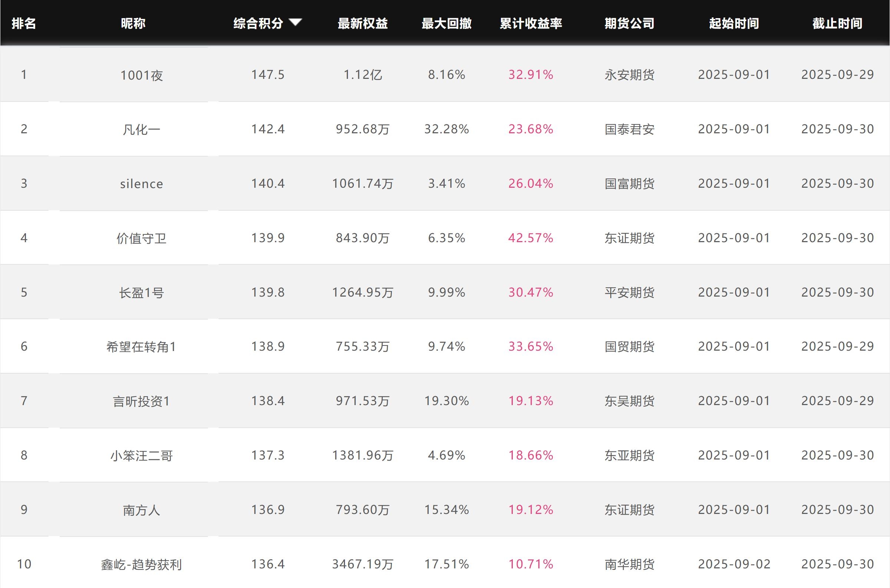Open the 1001夜 nickname entry
The width and height of the screenshot is (890, 588).
pyautogui.click(x=142, y=76)
